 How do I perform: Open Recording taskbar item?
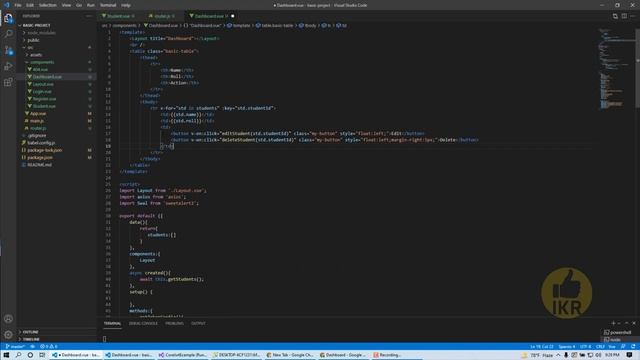(387, 355)
